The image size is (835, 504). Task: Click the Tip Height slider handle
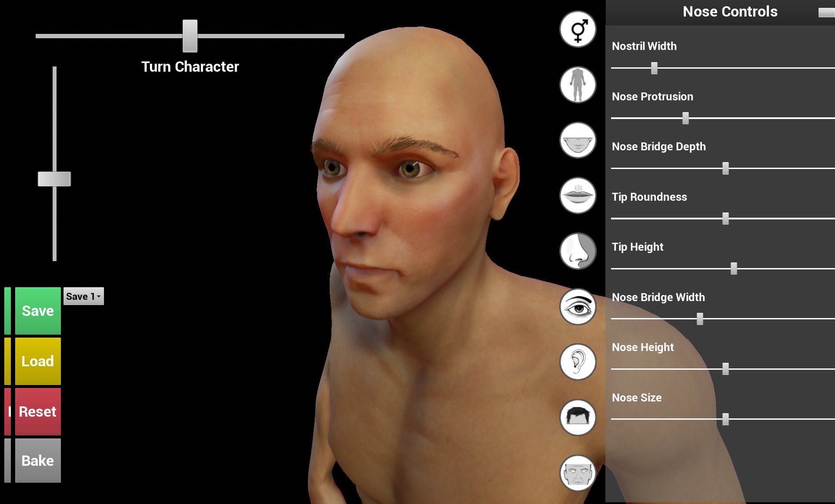pyautogui.click(x=734, y=269)
